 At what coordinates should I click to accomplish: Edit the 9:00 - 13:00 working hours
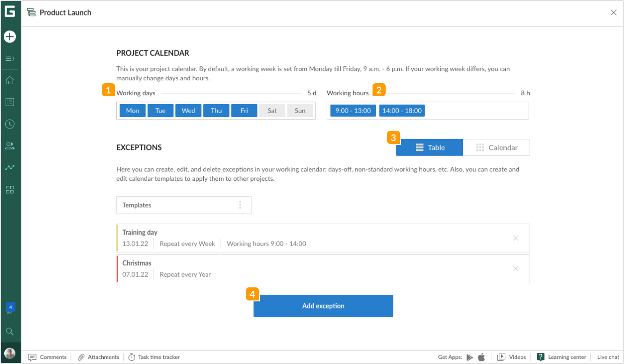[353, 111]
